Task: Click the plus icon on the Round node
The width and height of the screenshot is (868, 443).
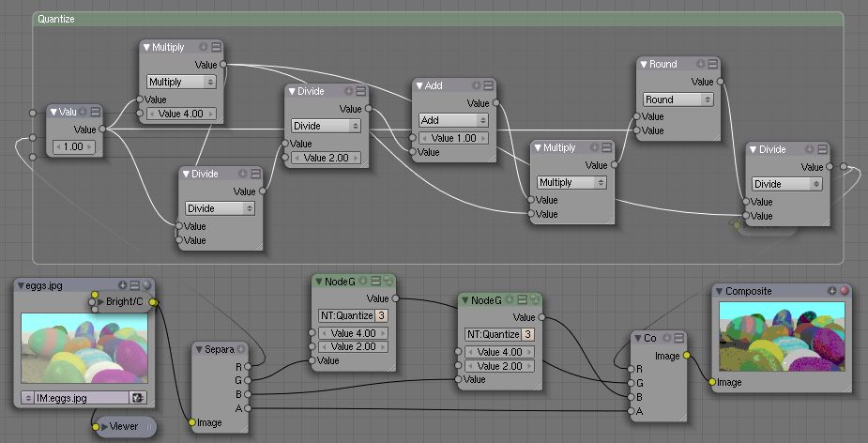Action: tap(701, 64)
